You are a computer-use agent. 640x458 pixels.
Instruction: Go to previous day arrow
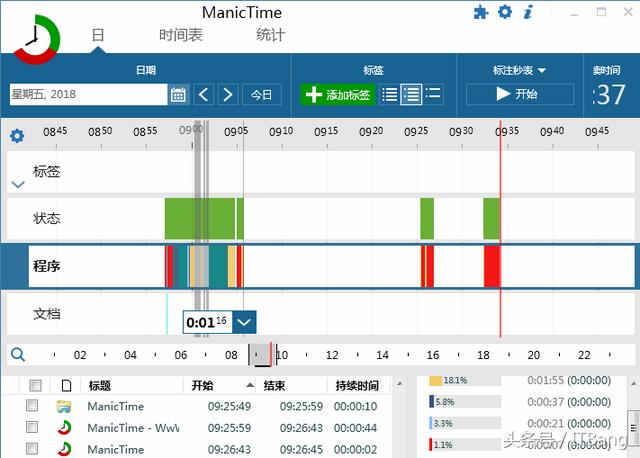tap(203, 94)
